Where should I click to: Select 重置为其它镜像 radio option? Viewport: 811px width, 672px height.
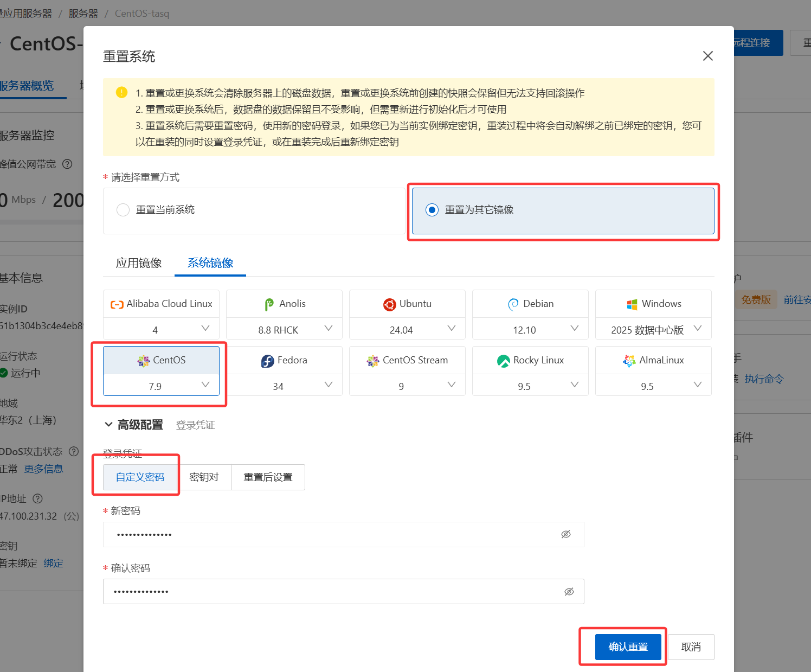432,210
